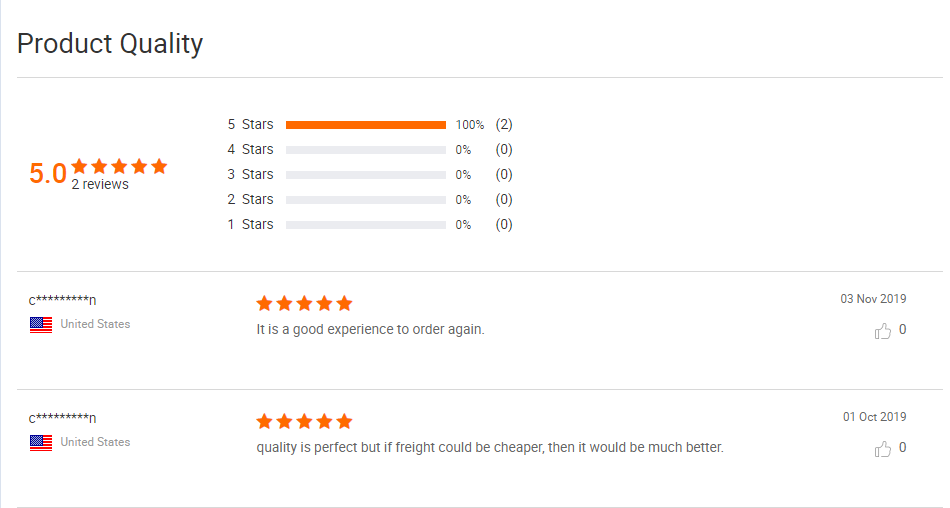Select the 5 Stars filter label
The image size is (950, 508).
pyautogui.click(x=250, y=125)
